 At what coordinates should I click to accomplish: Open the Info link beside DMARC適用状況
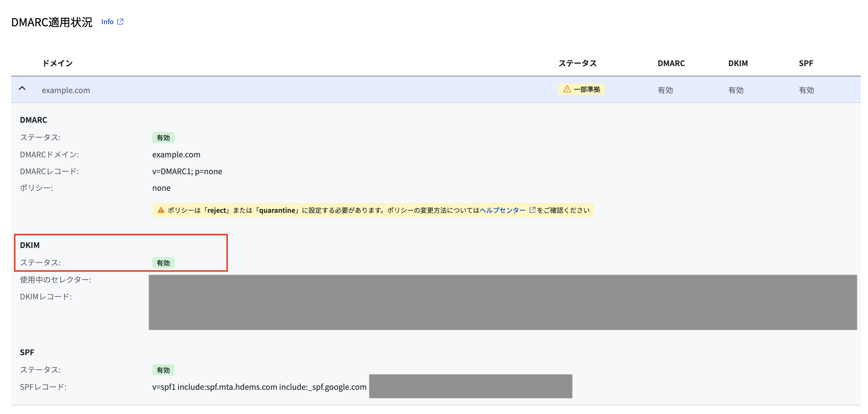coord(108,21)
